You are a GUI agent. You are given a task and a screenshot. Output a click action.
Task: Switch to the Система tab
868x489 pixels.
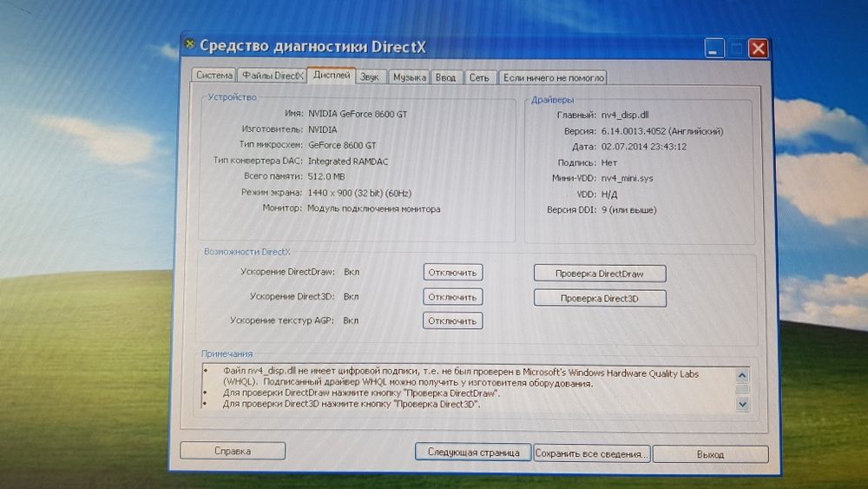pyautogui.click(x=214, y=76)
